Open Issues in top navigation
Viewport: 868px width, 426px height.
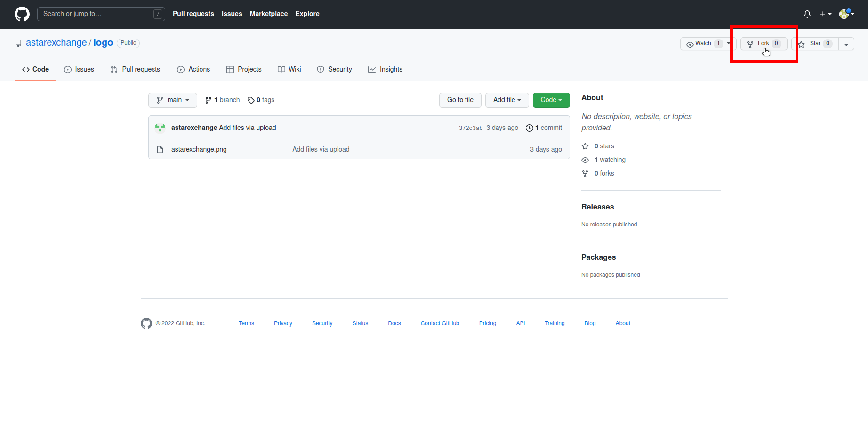(x=232, y=14)
